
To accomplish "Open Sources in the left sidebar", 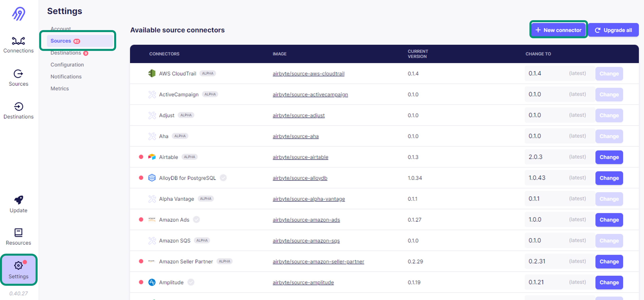I will click(19, 78).
